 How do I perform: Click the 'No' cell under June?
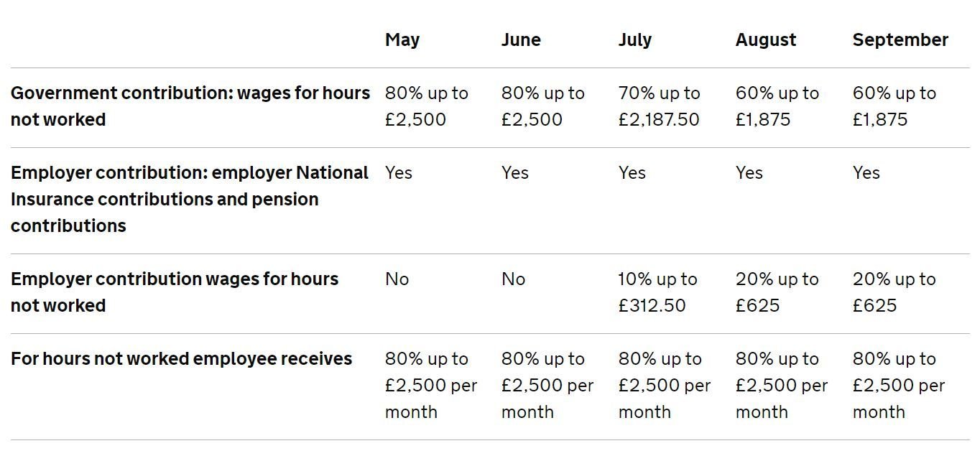point(513,279)
